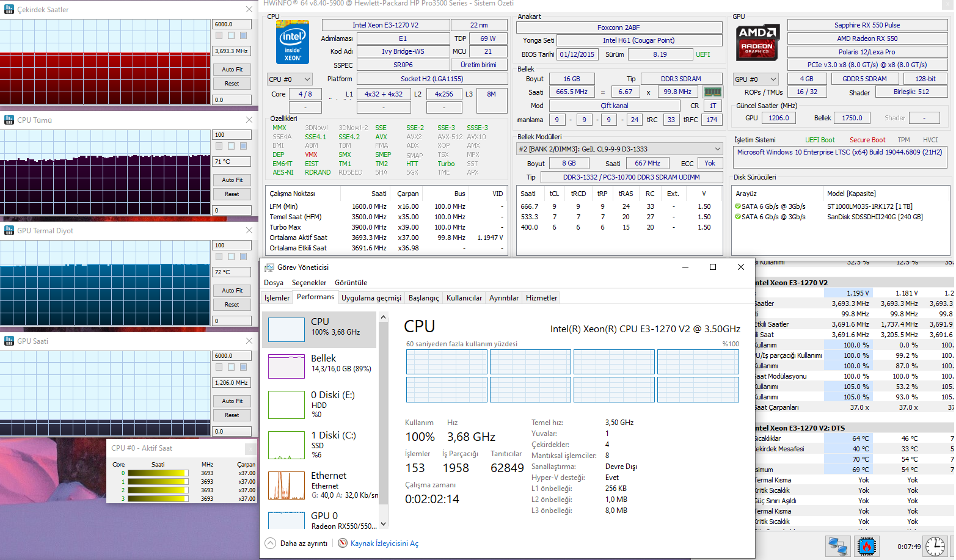Switch to the Başlangıç tab
The width and height of the screenshot is (956, 560).
[x=424, y=298]
